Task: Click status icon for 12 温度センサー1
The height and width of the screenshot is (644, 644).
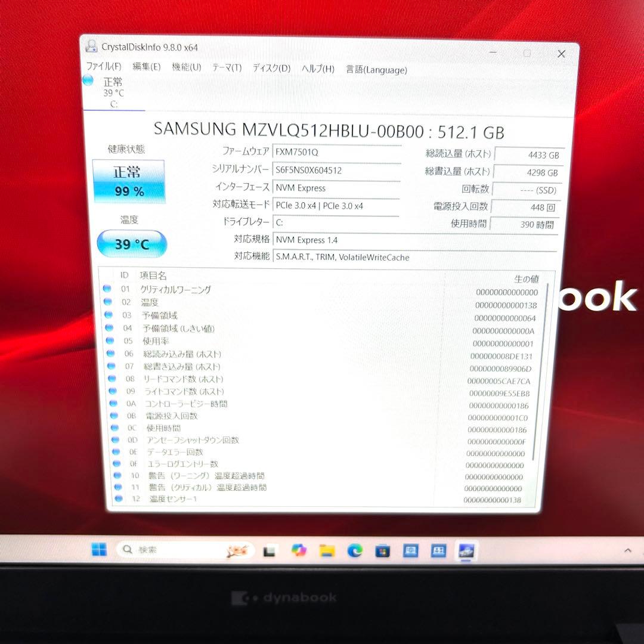Action: pos(119,498)
